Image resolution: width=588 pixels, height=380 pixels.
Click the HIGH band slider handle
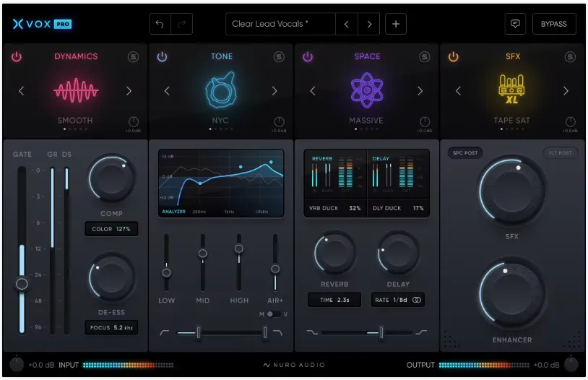point(239,249)
